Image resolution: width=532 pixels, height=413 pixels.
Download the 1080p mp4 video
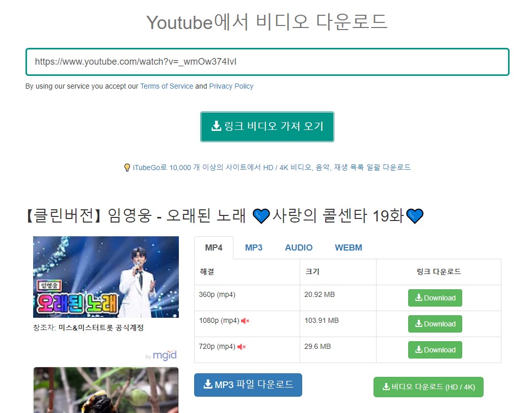(435, 324)
